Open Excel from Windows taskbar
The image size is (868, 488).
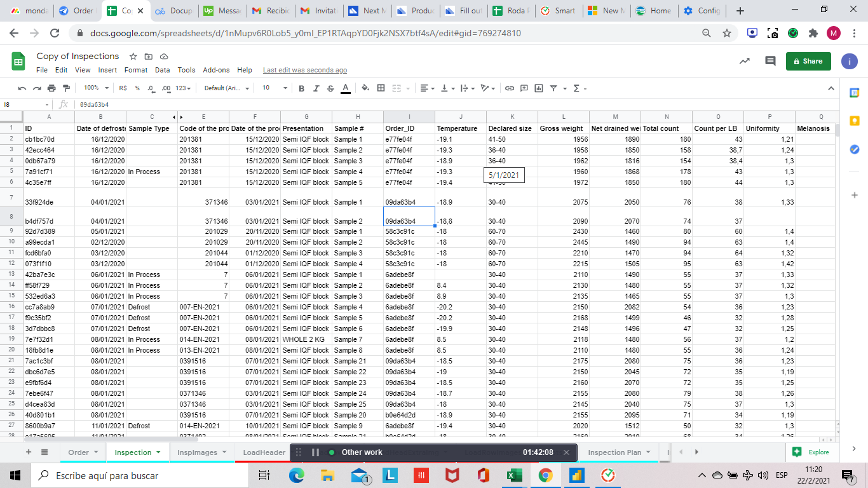click(515, 475)
